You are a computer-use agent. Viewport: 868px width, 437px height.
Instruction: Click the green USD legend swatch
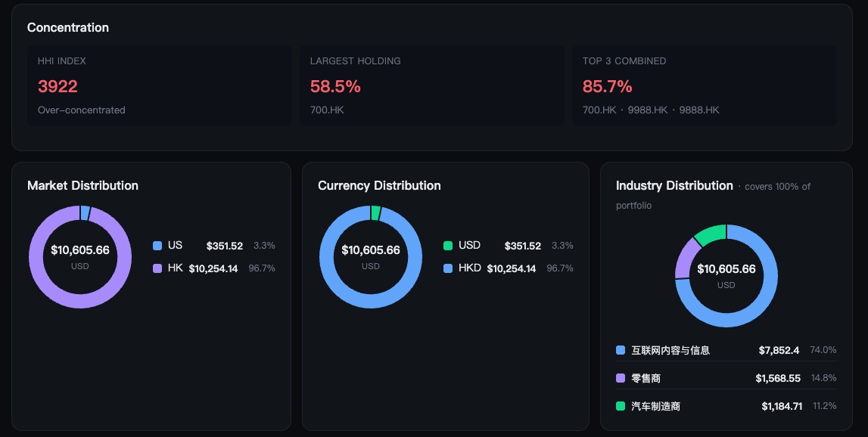(x=448, y=246)
